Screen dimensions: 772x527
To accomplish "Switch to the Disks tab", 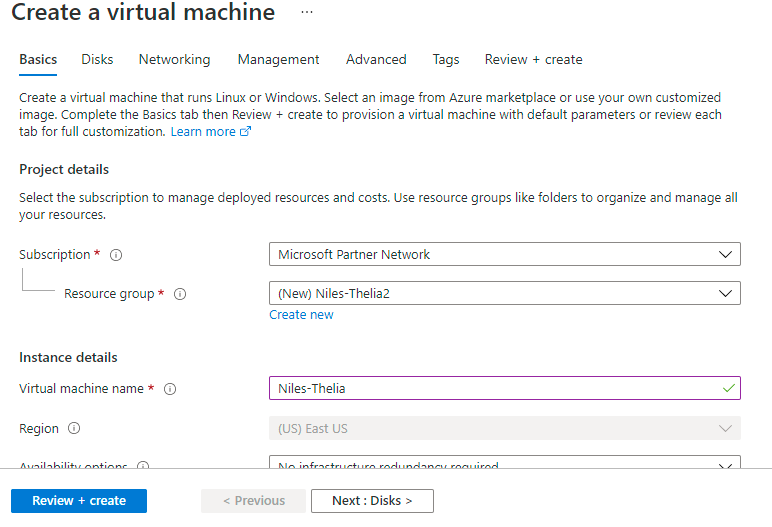I will [x=97, y=60].
